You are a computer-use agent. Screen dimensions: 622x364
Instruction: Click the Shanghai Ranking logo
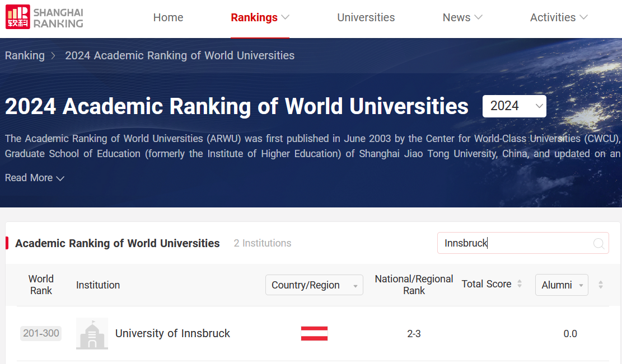44,17
